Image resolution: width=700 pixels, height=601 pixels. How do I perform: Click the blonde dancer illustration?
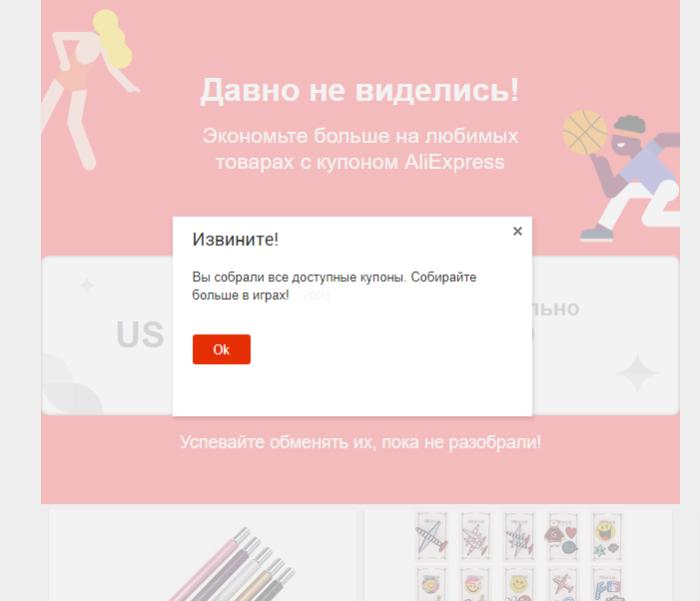tap(89, 89)
